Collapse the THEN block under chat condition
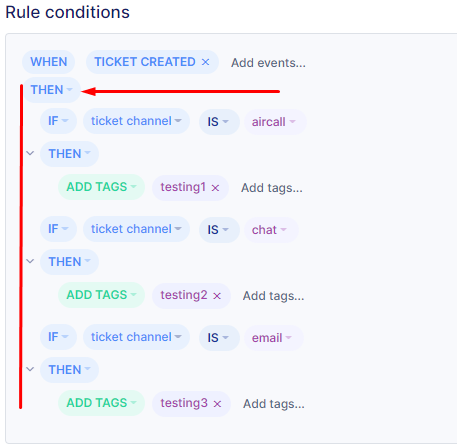Screen dimensions: 457x444 pyautogui.click(x=30, y=261)
